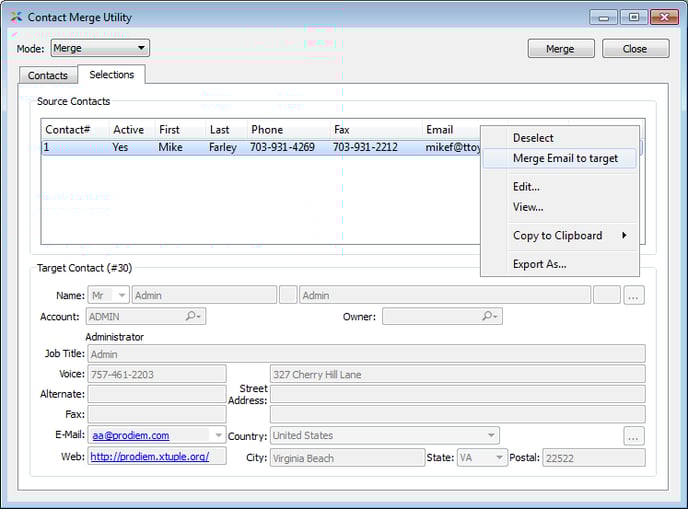This screenshot has height=509, width=688.
Task: Click the Account search magnifier icon
Action: 192,317
